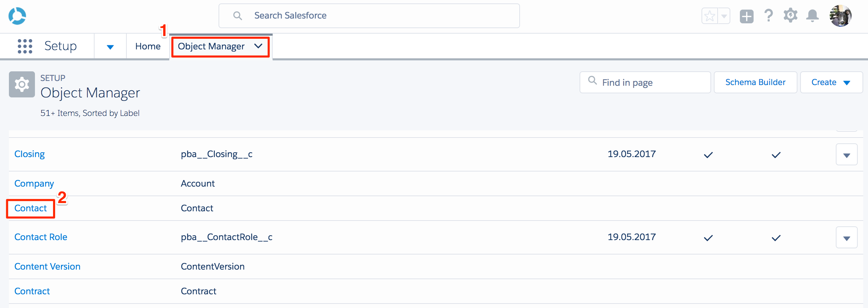Click the Schema Builder button
Viewport: 868px width, 308px height.
tap(755, 82)
